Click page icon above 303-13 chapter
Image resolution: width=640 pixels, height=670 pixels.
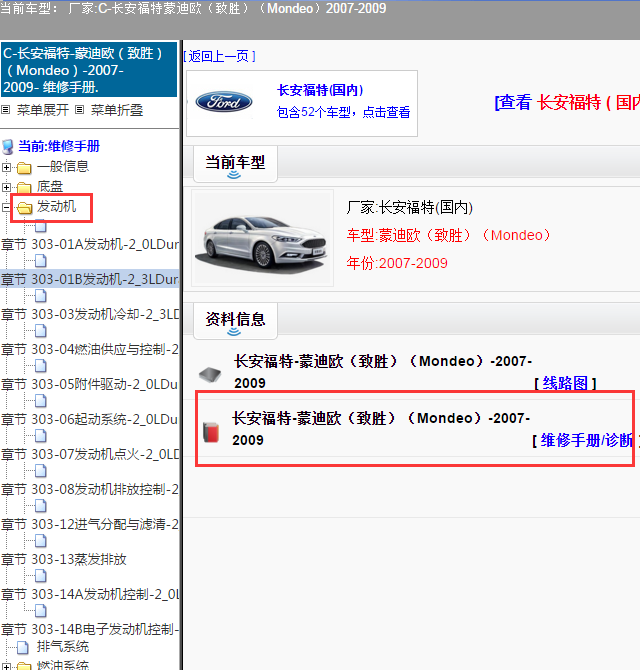tap(41, 541)
